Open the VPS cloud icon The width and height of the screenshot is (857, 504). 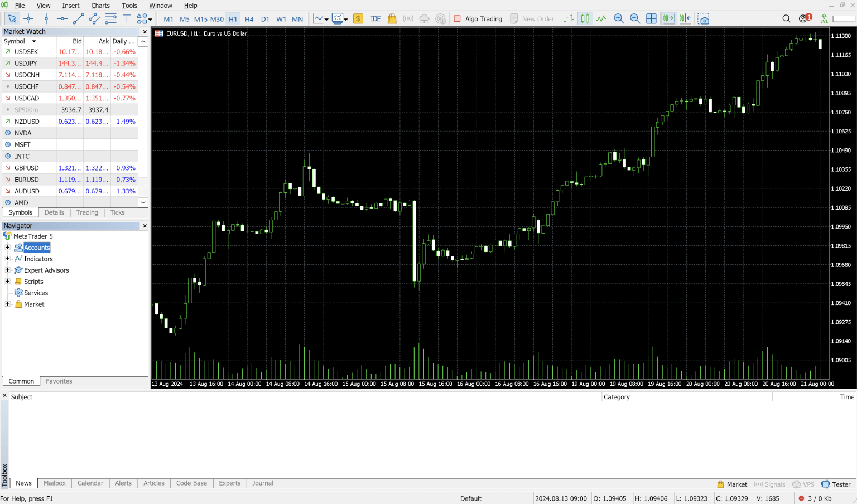[x=425, y=19]
